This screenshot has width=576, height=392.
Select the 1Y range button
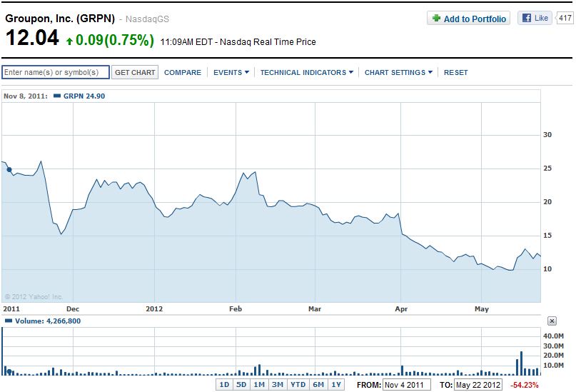click(336, 384)
